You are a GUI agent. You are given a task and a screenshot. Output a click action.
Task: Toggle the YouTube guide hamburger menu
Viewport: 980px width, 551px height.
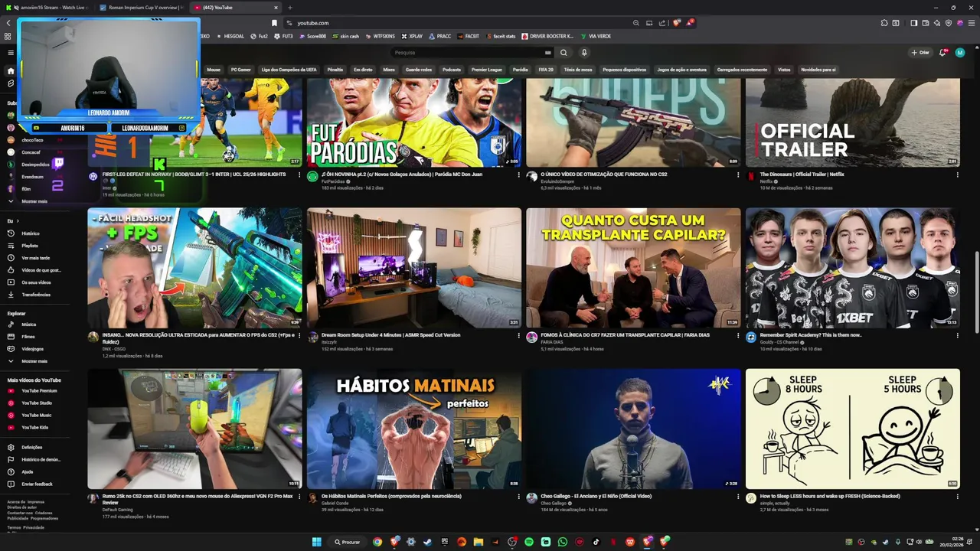coord(11,53)
